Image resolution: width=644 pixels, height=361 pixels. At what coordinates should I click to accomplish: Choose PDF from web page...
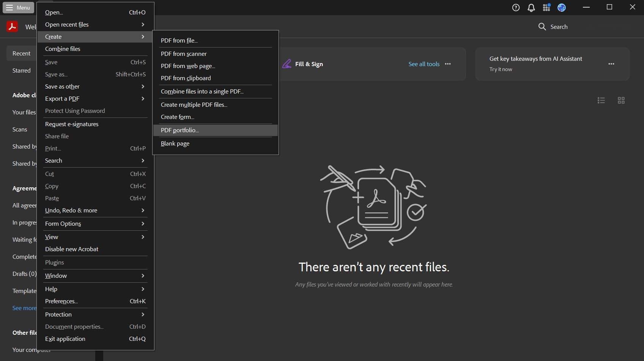[216, 66]
